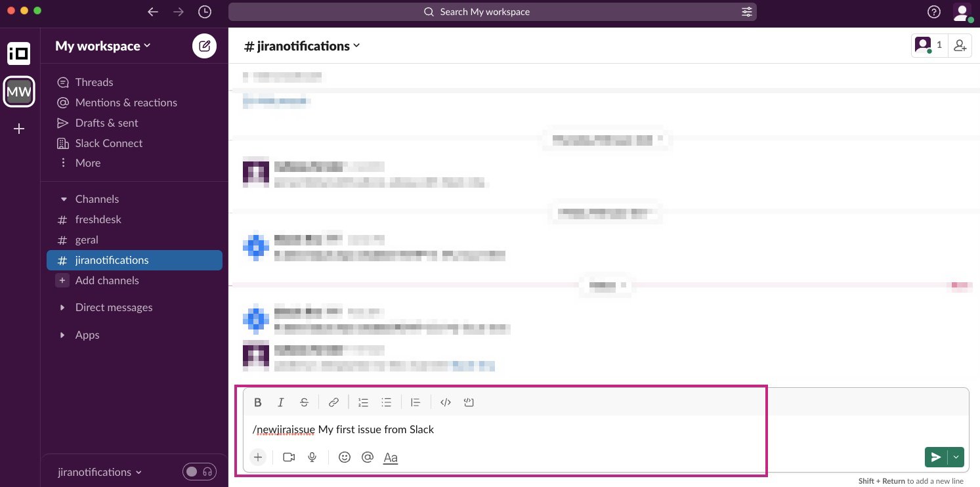Click the microphone audio clip icon
The image size is (980, 487).
click(x=312, y=457)
